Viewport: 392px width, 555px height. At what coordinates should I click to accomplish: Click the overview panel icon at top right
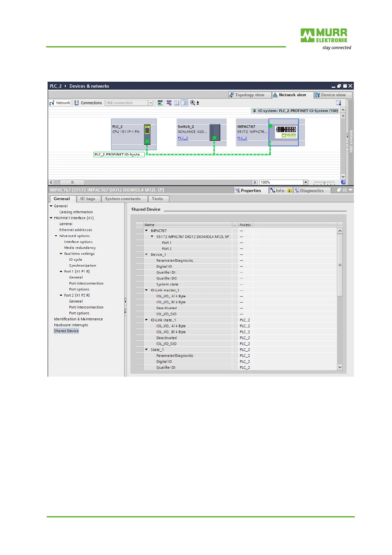point(338,103)
